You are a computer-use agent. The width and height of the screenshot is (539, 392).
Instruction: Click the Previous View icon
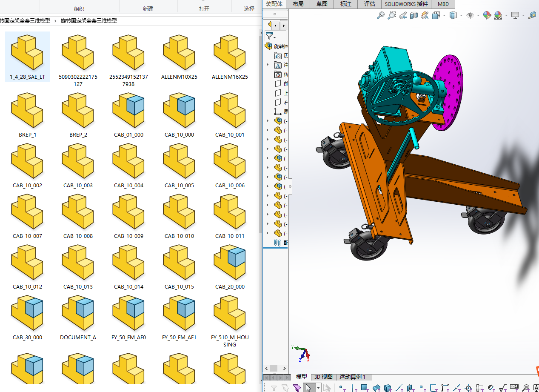[403, 15]
